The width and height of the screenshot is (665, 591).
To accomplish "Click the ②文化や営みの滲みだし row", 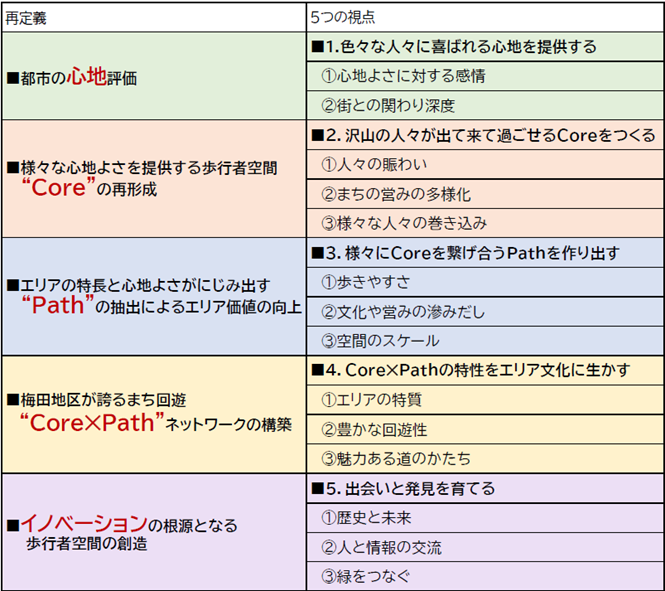I will (x=484, y=311).
